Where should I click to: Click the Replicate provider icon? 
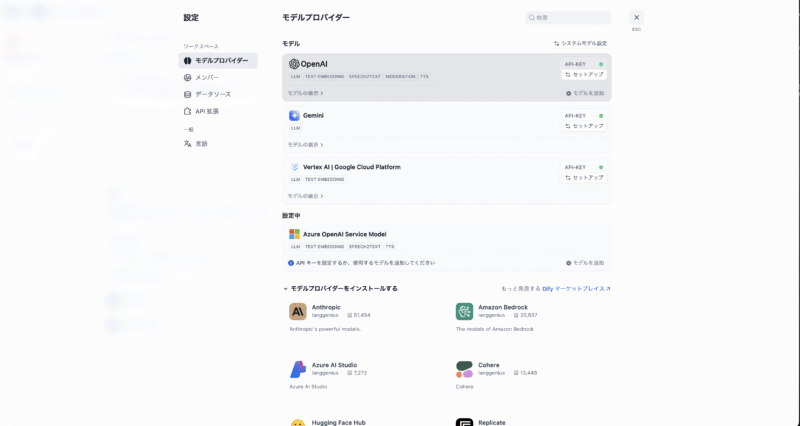click(x=464, y=423)
